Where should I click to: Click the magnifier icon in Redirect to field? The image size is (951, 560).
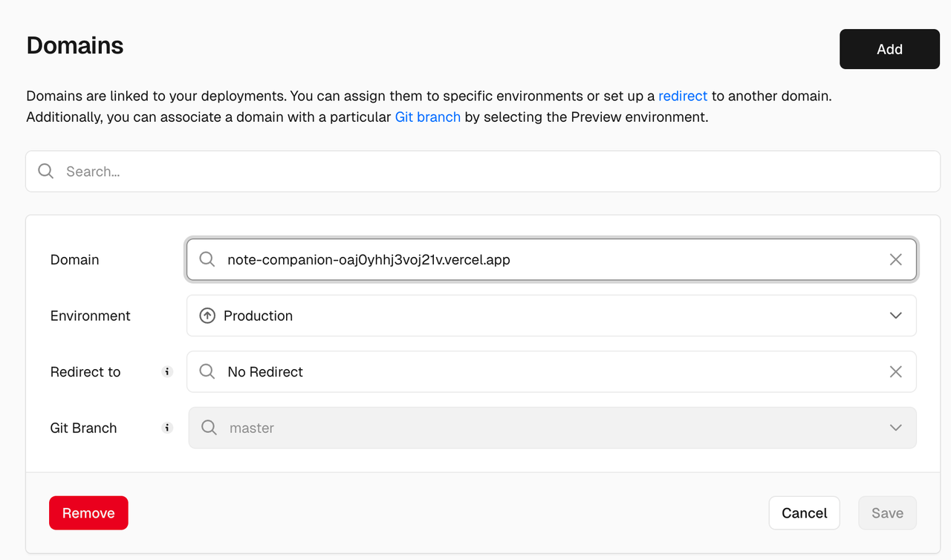click(x=207, y=372)
